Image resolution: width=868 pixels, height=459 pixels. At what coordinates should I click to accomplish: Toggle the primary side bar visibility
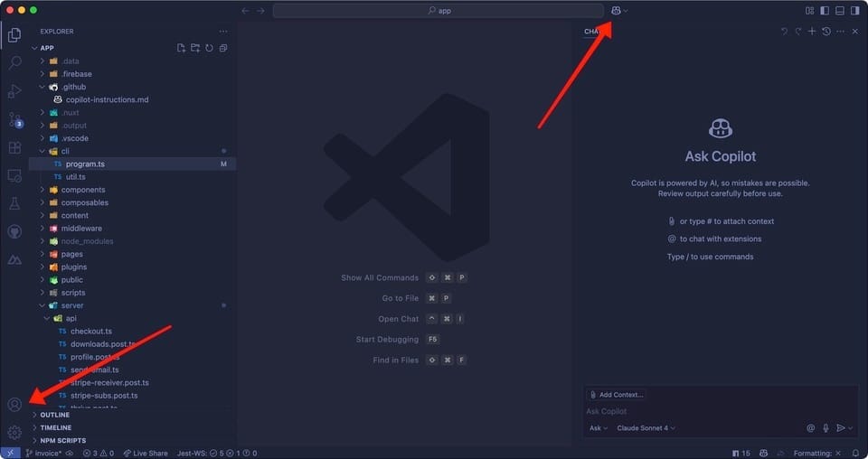click(825, 11)
